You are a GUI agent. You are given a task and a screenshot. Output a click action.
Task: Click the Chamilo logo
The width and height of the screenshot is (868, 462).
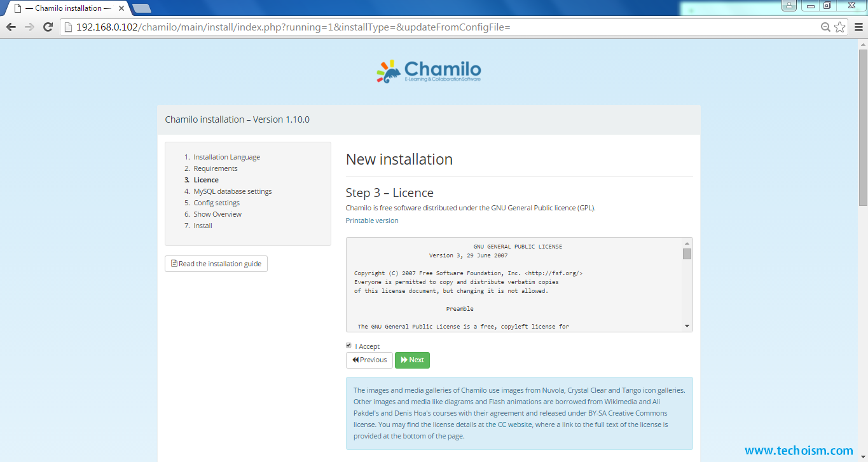429,71
